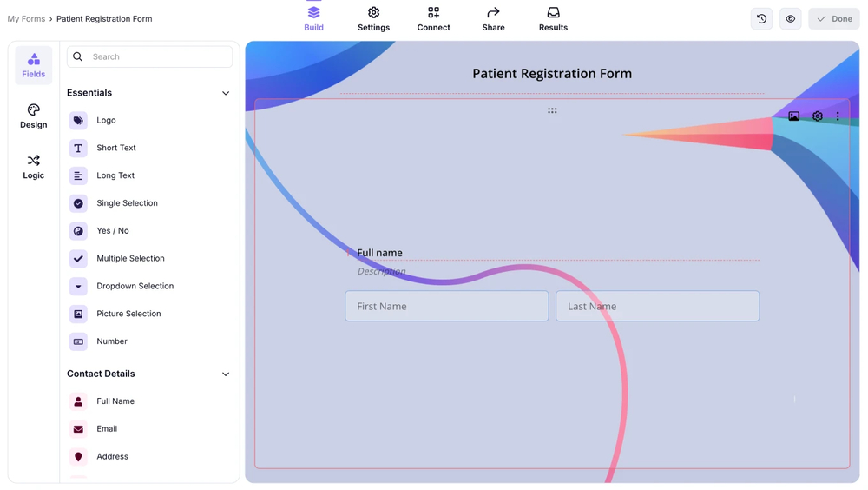Open the Design panel
Viewport: 868px width, 490px height.
coord(34,116)
